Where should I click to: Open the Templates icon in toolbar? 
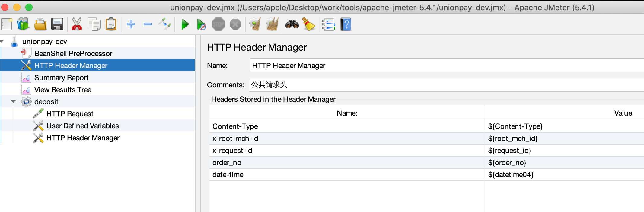point(23,24)
